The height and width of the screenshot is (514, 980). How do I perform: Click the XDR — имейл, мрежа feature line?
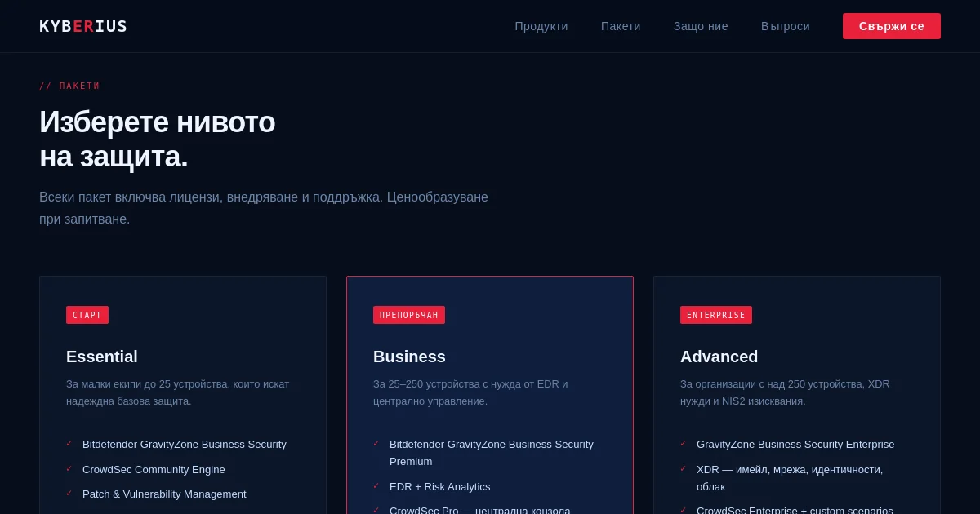click(x=790, y=478)
